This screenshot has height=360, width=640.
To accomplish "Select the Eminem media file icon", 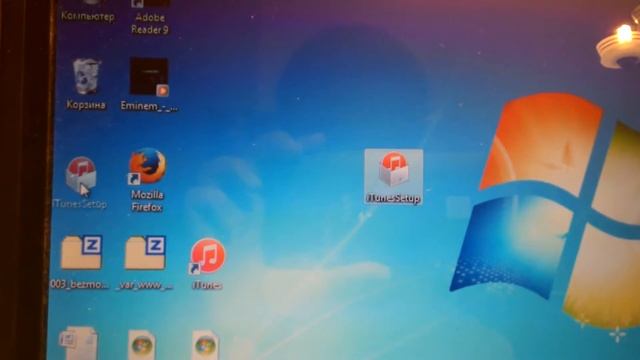I will click(x=149, y=84).
